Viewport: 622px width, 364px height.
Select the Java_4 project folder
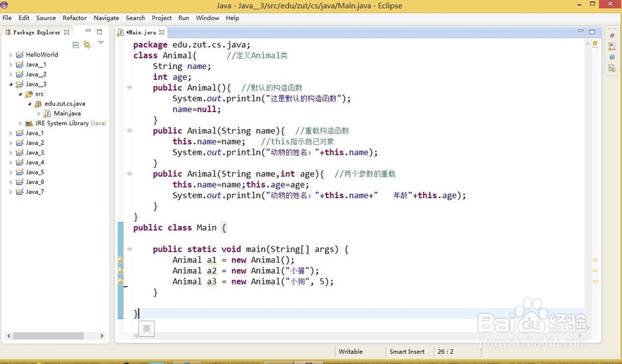[35, 162]
